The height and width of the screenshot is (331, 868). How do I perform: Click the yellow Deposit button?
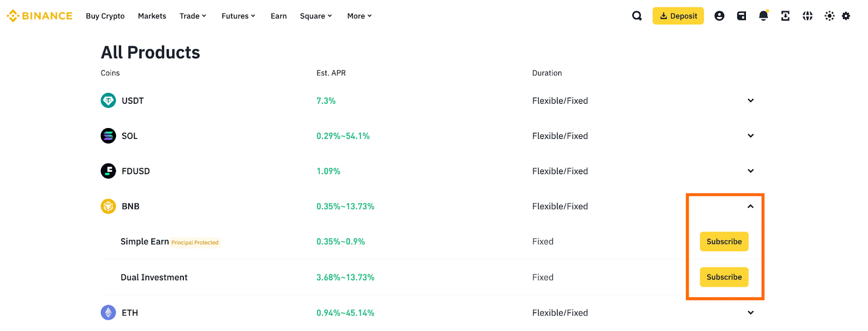[x=678, y=16]
